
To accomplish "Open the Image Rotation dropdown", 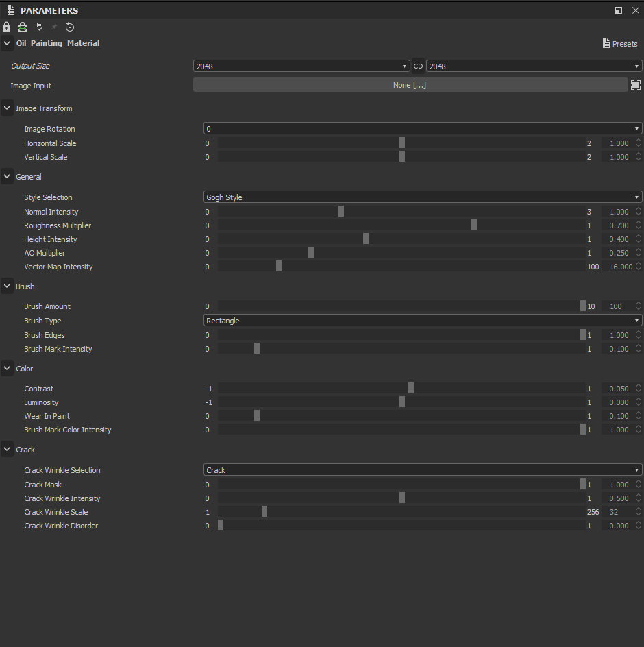I will 423,129.
